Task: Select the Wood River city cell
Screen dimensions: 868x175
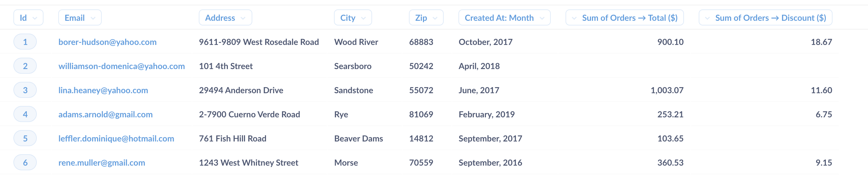Action: click(x=356, y=42)
